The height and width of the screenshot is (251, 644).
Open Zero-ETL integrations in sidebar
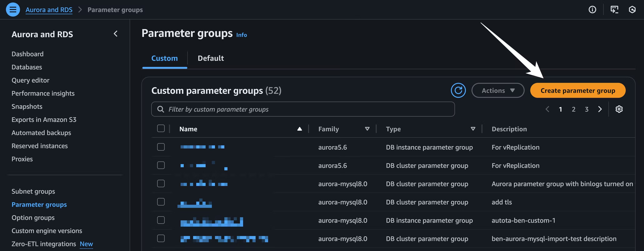[44, 244]
